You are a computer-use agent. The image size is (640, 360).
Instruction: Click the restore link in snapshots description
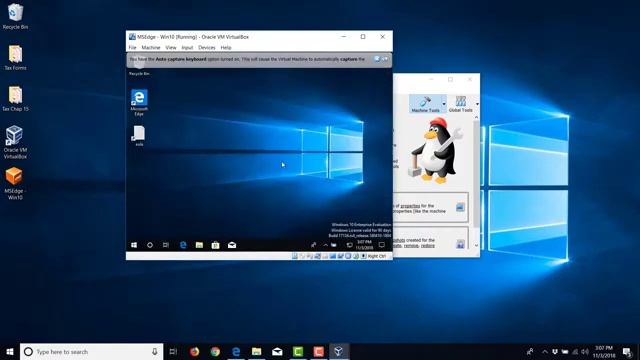pyautogui.click(x=428, y=246)
